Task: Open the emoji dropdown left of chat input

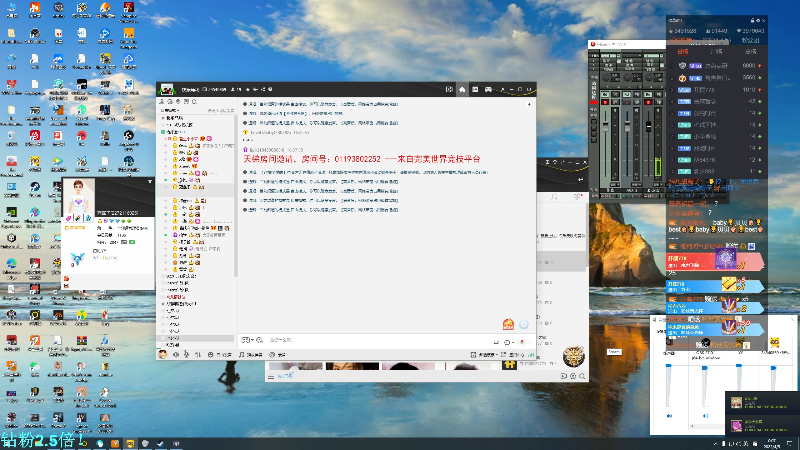Action: pyautogui.click(x=246, y=340)
